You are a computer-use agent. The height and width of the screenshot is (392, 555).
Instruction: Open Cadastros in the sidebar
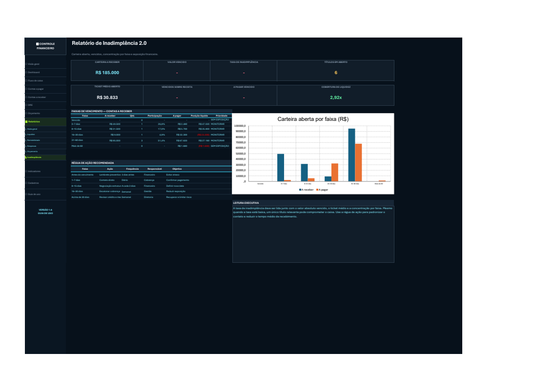click(45, 183)
